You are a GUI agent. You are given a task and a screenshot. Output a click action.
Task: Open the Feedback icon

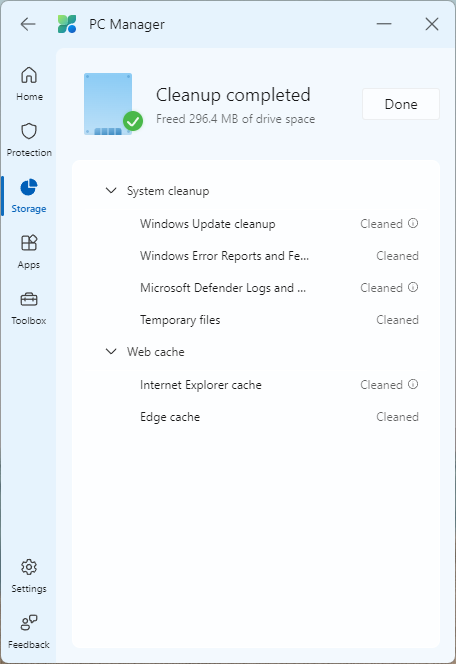(29, 622)
